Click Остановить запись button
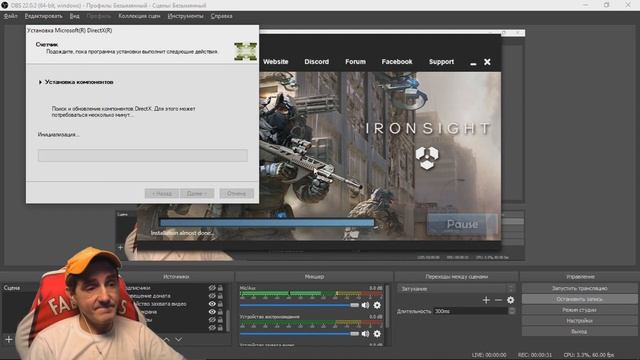The width and height of the screenshot is (640, 360). (579, 299)
